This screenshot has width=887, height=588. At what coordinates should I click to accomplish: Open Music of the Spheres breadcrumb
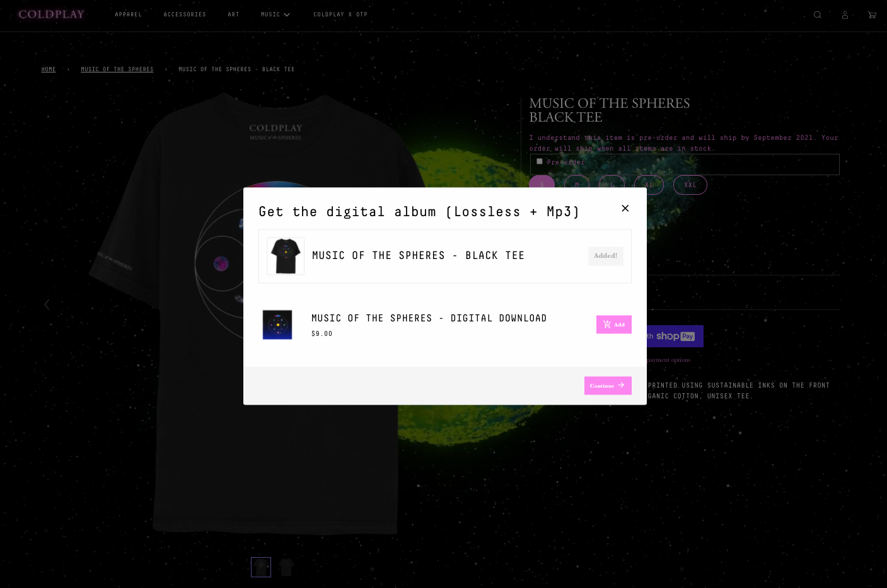(117, 69)
